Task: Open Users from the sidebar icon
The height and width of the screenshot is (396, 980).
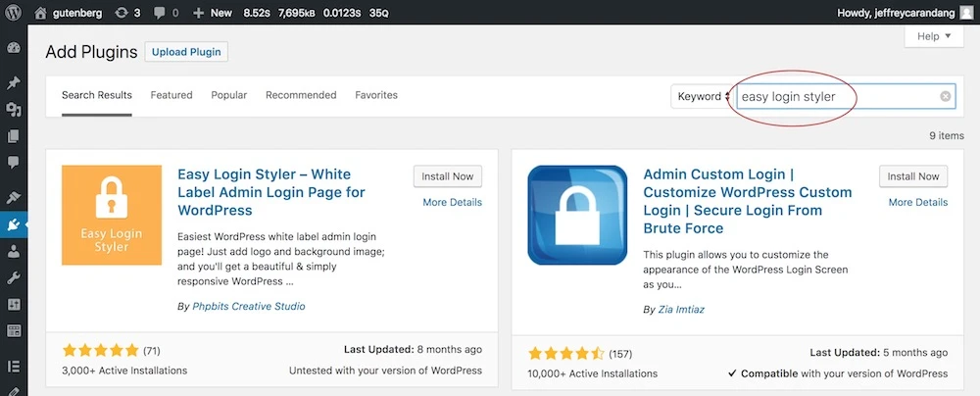Action: point(13,252)
